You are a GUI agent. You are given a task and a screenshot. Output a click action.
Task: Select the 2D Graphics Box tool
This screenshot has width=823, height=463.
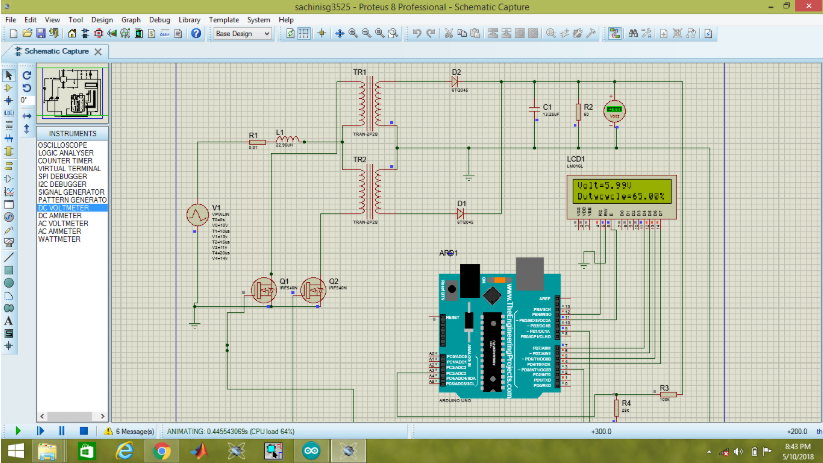pos(8,270)
